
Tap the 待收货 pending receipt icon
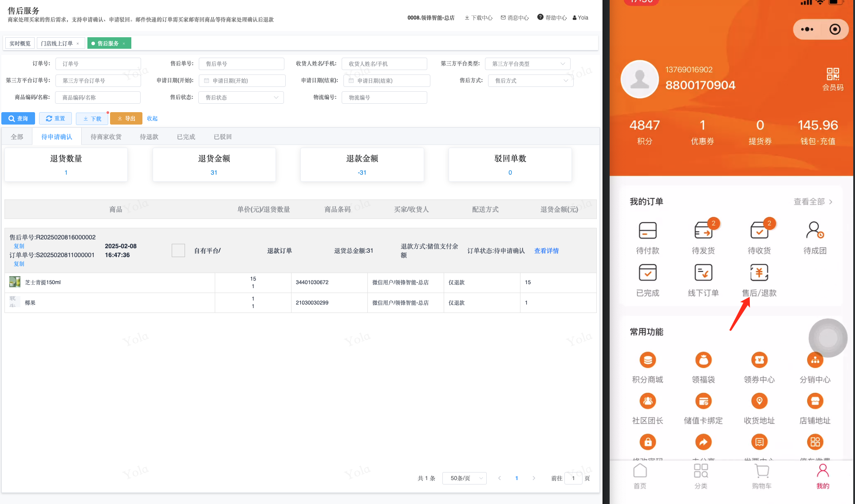(x=759, y=231)
